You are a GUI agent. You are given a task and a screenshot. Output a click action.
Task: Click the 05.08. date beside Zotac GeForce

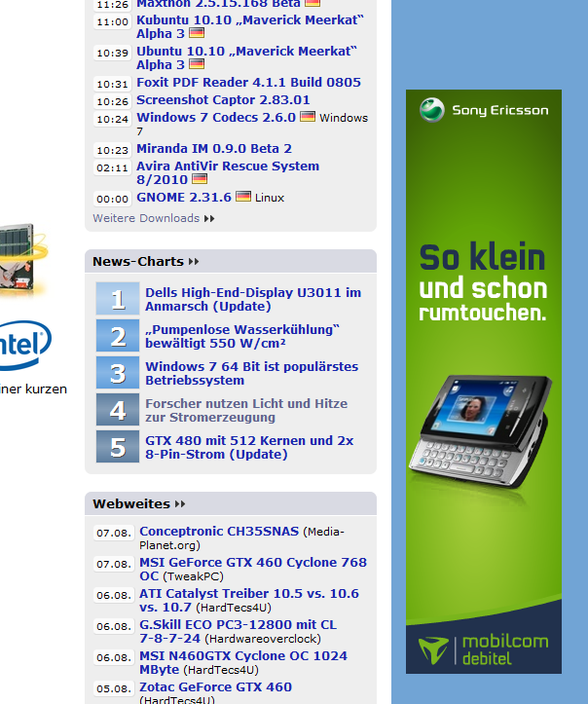114,688
